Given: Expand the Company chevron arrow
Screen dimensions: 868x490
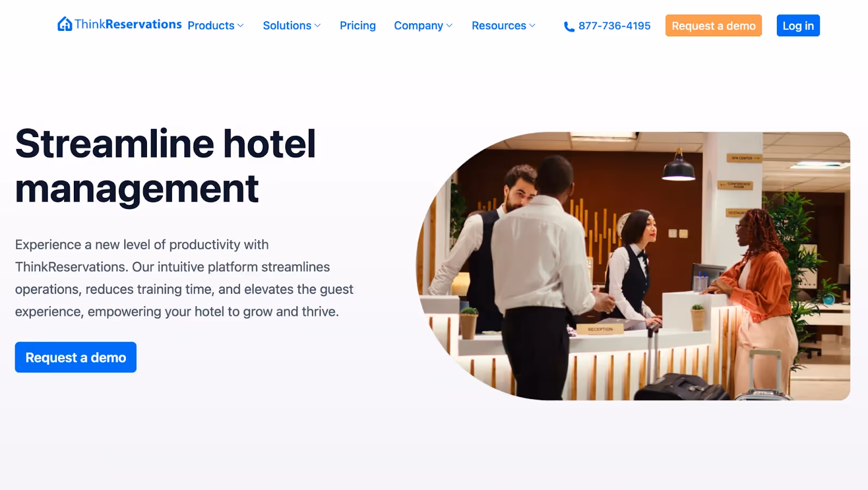Looking at the screenshot, I should pos(449,25).
